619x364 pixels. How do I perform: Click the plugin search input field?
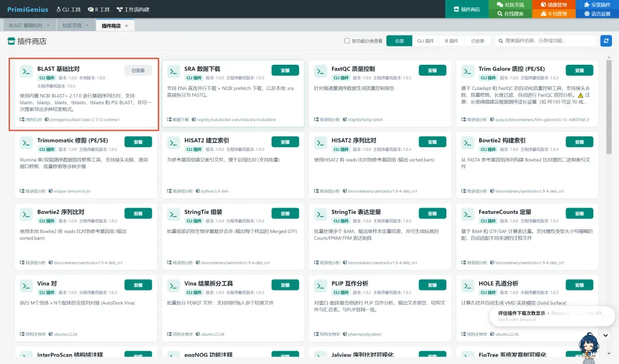click(546, 41)
